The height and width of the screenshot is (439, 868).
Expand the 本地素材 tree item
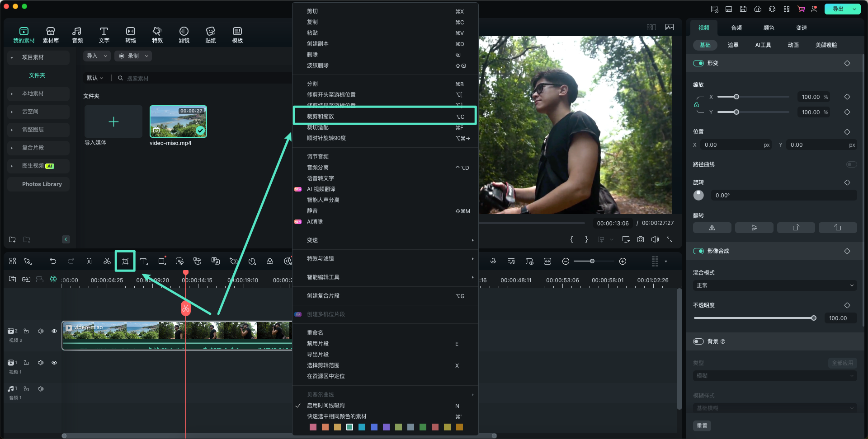point(12,93)
